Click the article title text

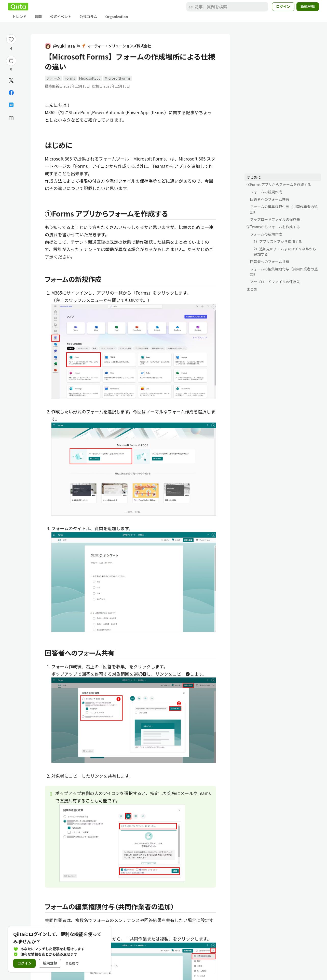130,62
